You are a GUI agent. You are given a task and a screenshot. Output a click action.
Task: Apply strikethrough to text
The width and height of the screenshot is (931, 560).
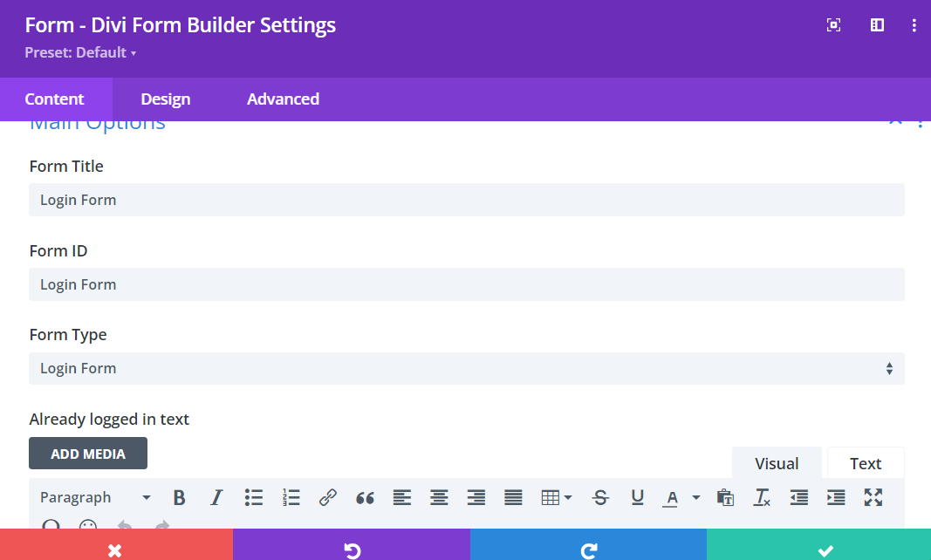pyautogui.click(x=600, y=497)
